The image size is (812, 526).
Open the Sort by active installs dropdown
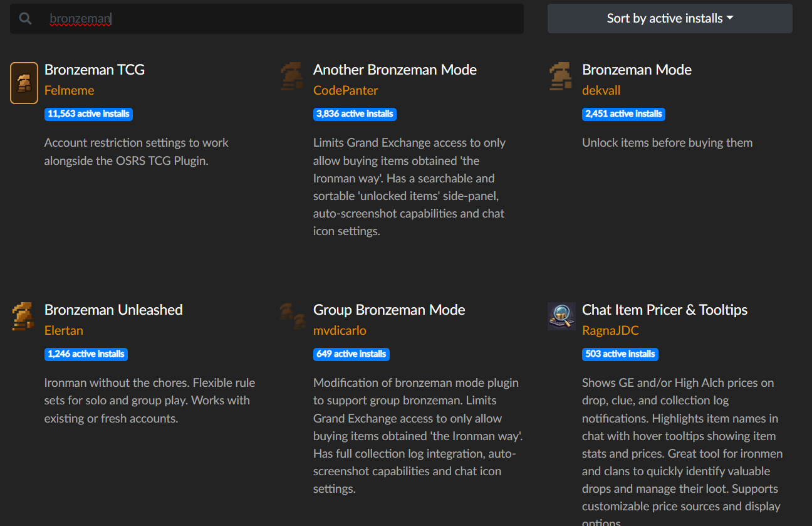(x=670, y=19)
